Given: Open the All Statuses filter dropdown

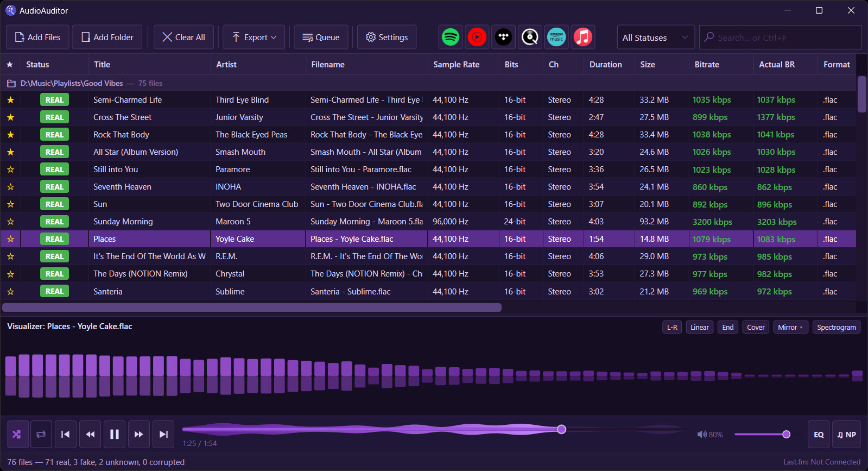Looking at the screenshot, I should (656, 37).
